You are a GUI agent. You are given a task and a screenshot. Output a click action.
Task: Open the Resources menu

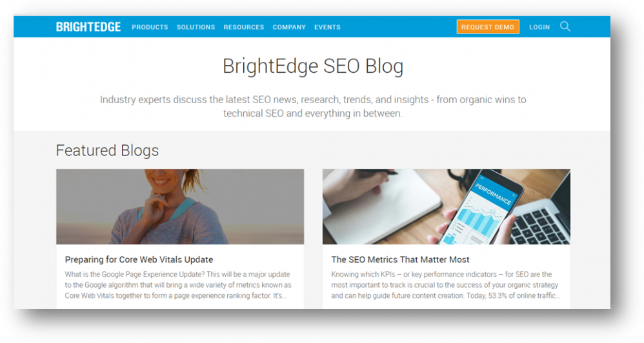[244, 27]
